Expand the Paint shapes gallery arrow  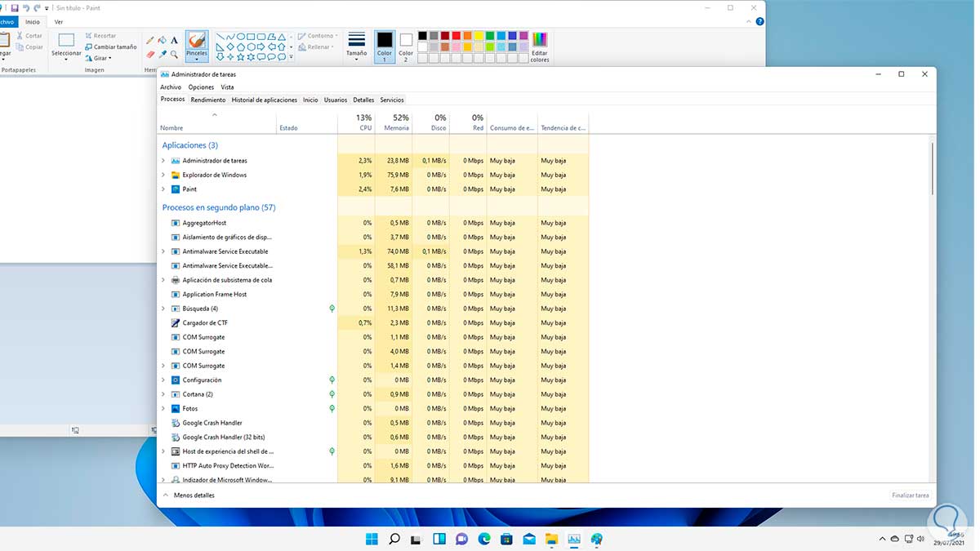coord(292,57)
